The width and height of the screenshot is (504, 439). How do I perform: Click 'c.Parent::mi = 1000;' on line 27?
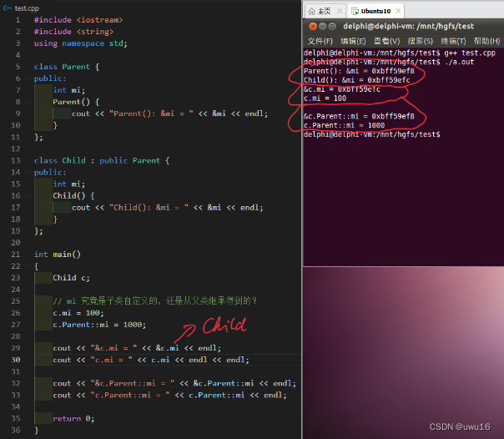99,325
